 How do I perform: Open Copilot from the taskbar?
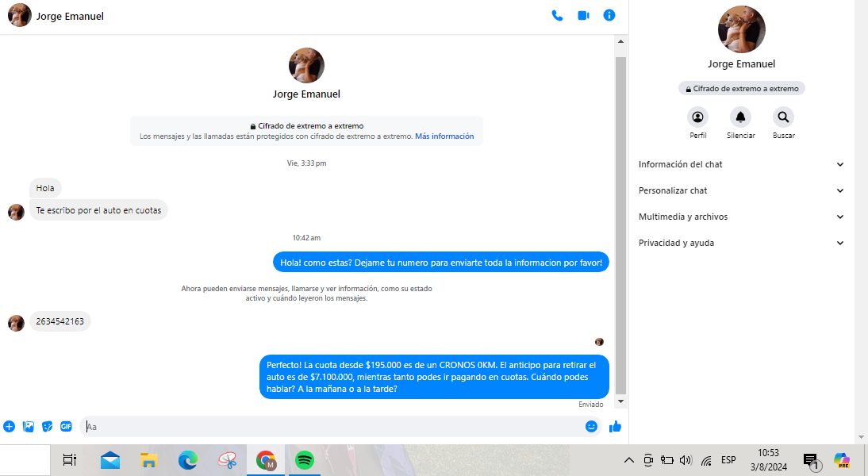(842, 460)
